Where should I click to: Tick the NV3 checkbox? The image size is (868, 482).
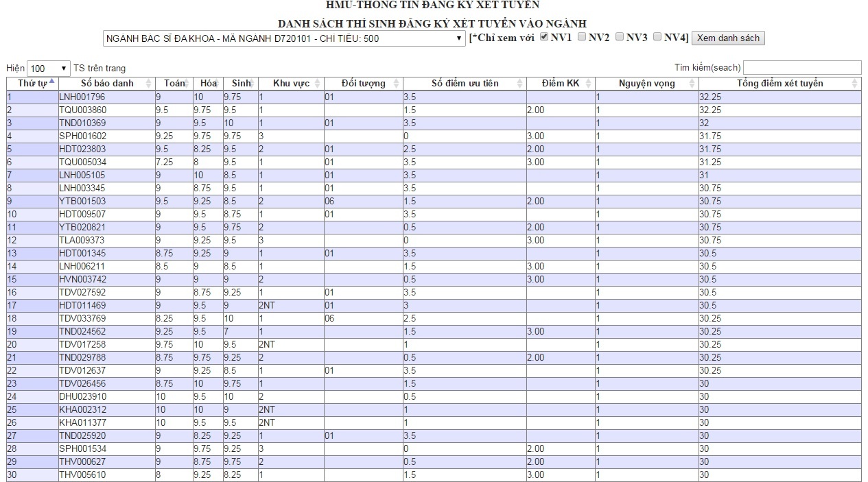point(620,37)
